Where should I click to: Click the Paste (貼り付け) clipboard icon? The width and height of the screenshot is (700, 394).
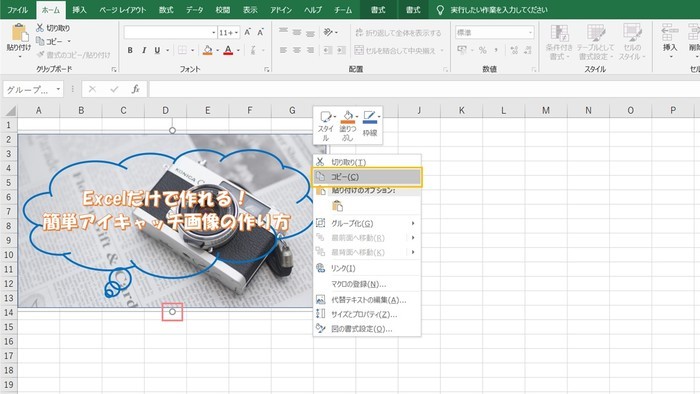[19, 33]
